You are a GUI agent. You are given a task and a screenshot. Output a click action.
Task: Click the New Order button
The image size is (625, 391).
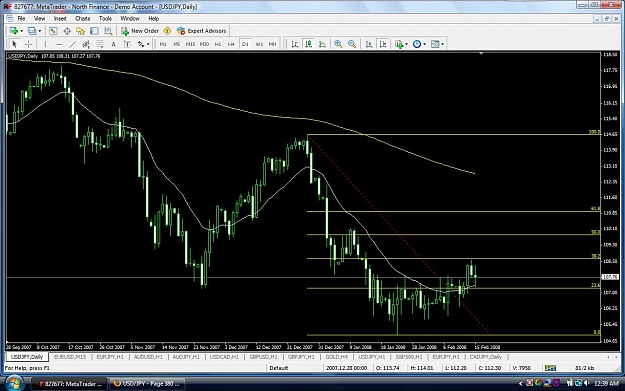coord(140,31)
